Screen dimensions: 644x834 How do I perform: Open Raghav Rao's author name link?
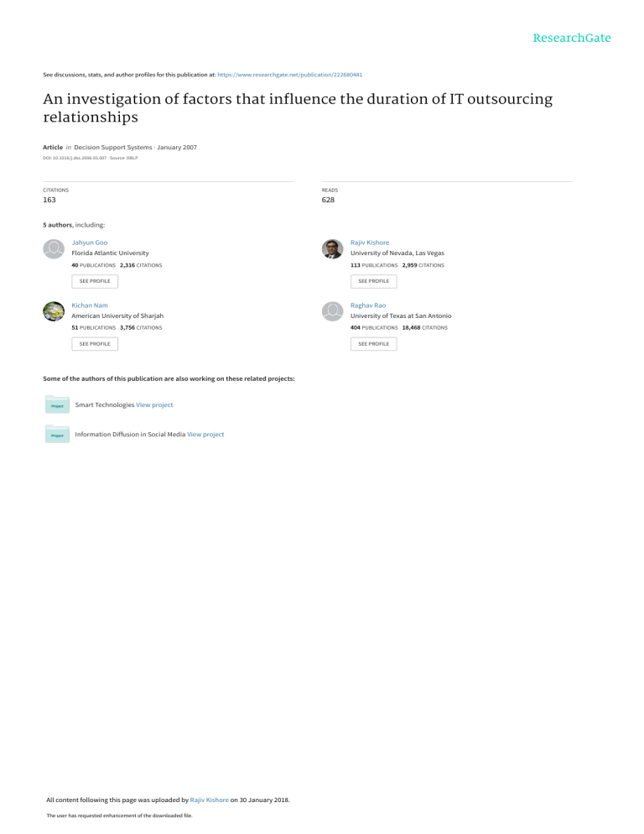click(368, 305)
